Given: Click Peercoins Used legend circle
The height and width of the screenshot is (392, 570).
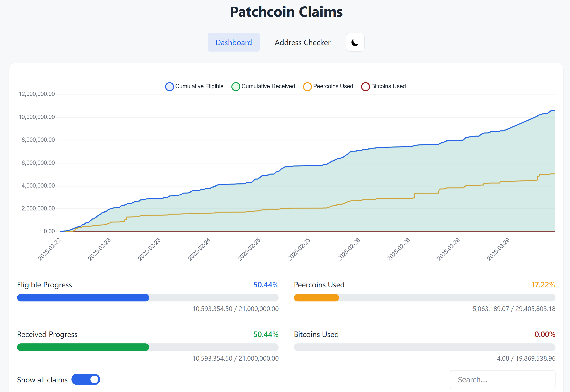Looking at the screenshot, I should (307, 86).
